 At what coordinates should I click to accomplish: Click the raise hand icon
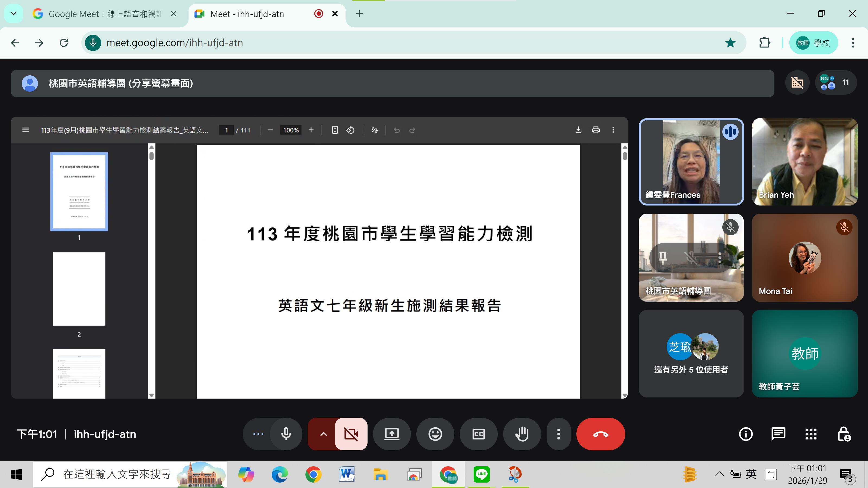[x=522, y=434]
